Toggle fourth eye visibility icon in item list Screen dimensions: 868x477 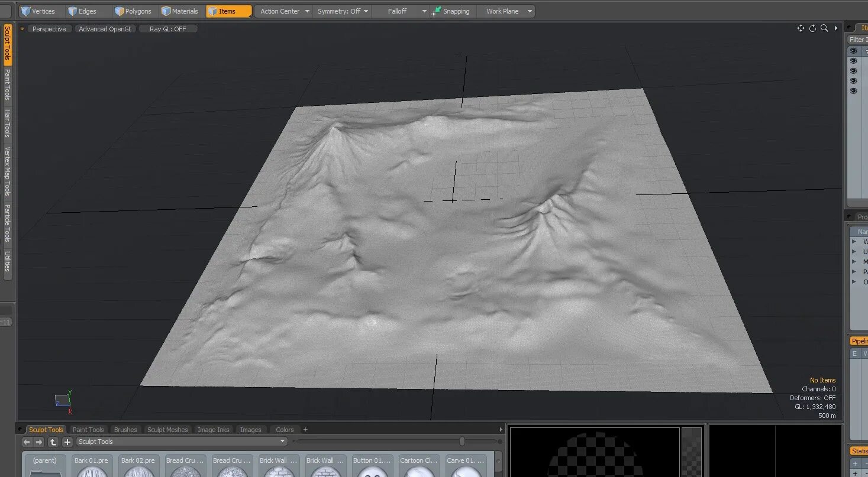pyautogui.click(x=853, y=81)
